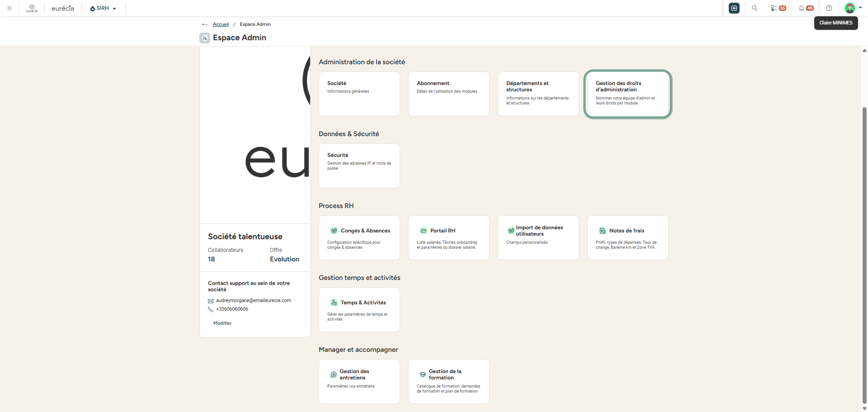
Task: Go back using the breadcrumb arrow
Action: click(x=205, y=24)
